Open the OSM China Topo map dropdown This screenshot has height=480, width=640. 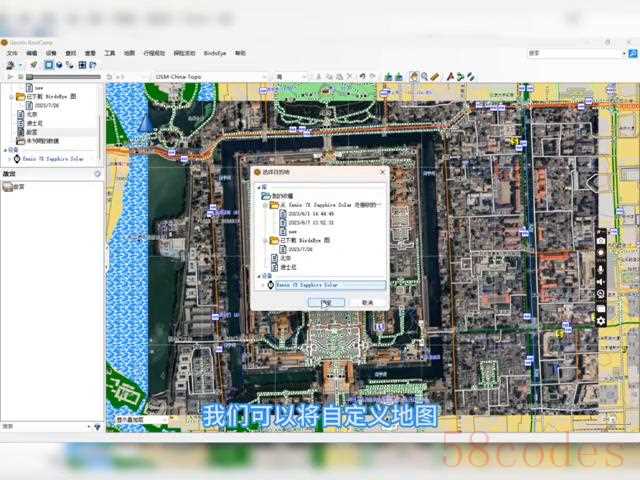[211, 77]
